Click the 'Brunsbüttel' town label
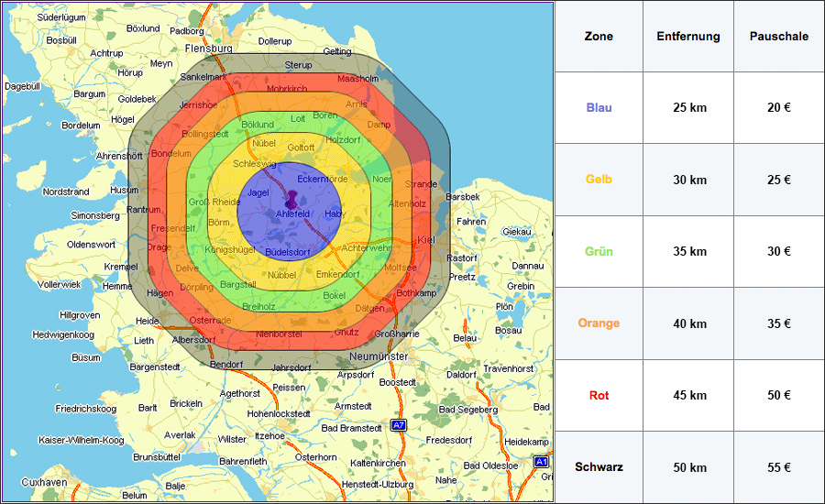The width and height of the screenshot is (825, 504). (156, 457)
